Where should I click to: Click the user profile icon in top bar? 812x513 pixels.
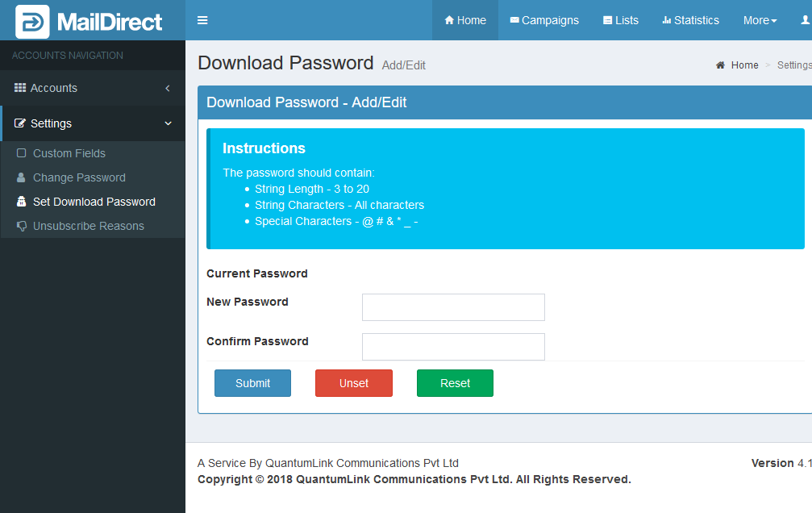(804, 20)
